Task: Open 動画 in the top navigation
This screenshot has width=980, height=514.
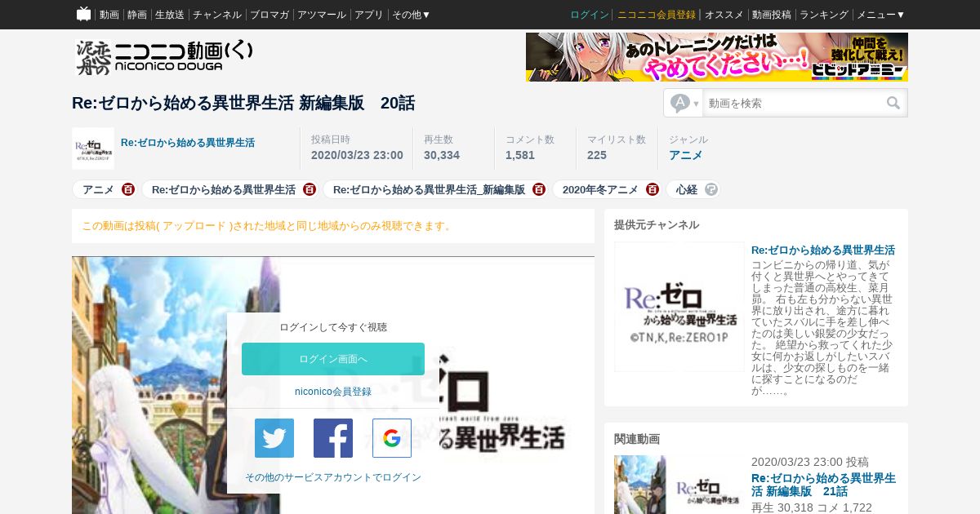Action: tap(109, 15)
